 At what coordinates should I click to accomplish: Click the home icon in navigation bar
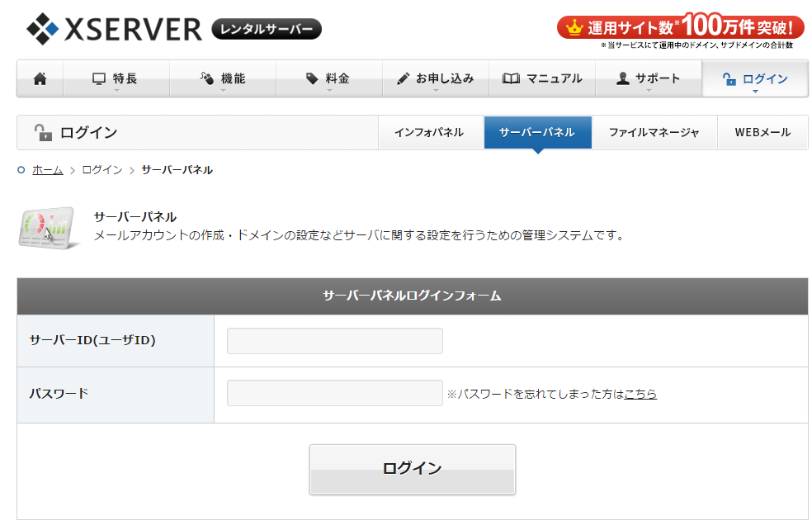(40, 79)
